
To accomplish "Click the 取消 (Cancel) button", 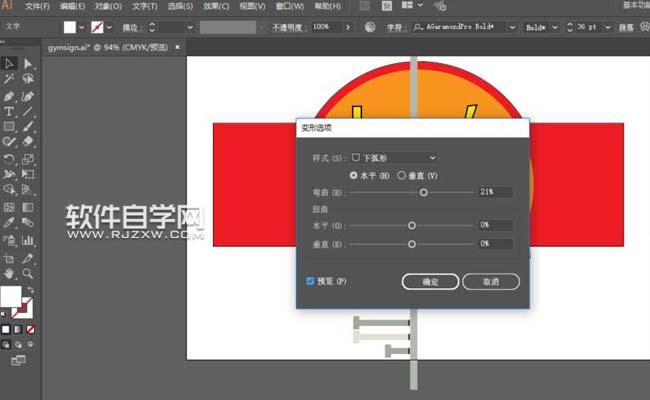I will [x=490, y=282].
